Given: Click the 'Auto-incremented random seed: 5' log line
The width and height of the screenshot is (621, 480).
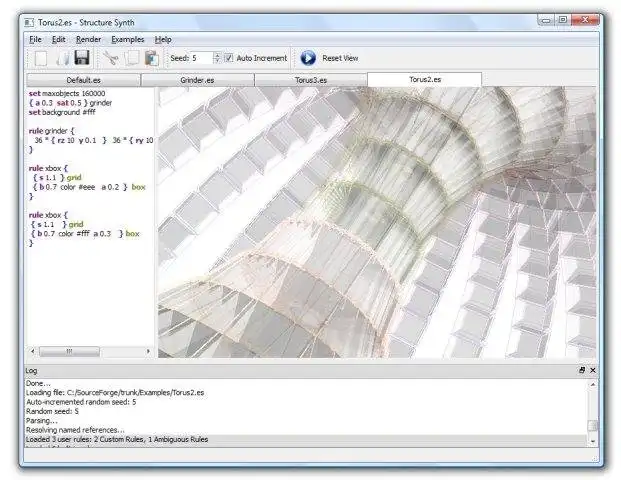Looking at the screenshot, I should click(x=81, y=402).
